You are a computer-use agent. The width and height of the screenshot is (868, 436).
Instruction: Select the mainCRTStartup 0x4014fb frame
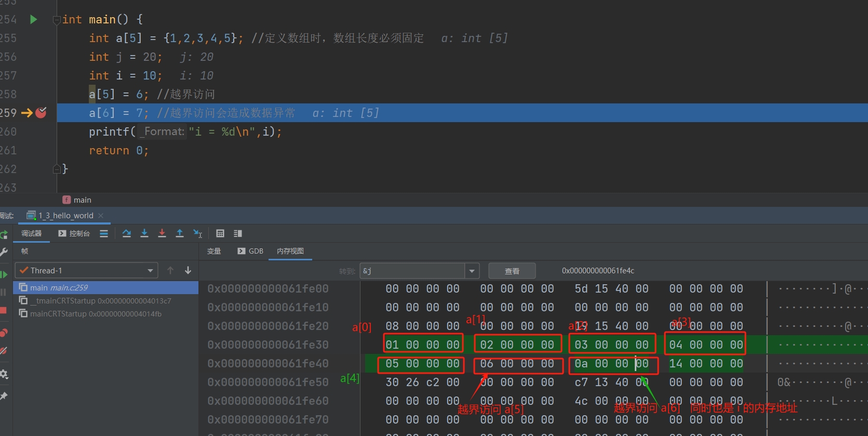[x=105, y=313]
